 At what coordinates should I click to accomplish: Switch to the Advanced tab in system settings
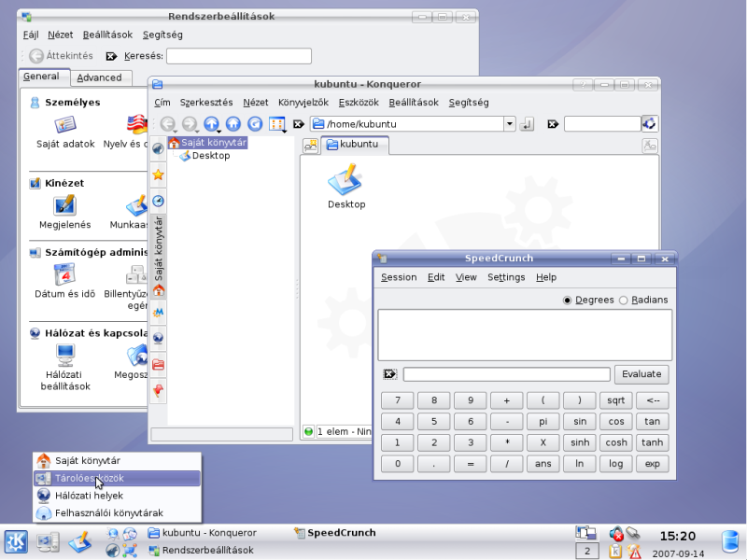[99, 77]
